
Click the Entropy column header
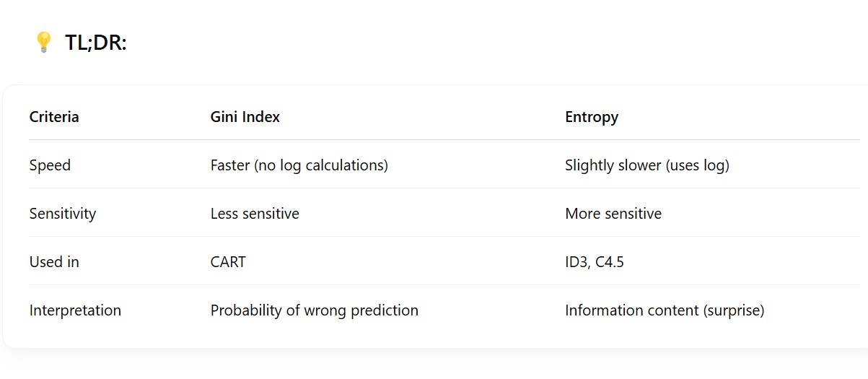(x=591, y=117)
